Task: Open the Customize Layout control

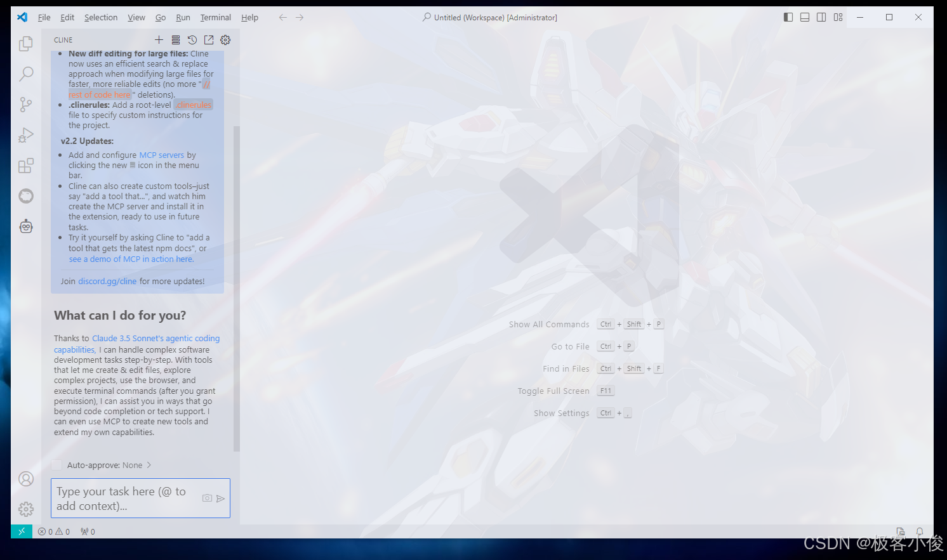Action: click(x=838, y=17)
